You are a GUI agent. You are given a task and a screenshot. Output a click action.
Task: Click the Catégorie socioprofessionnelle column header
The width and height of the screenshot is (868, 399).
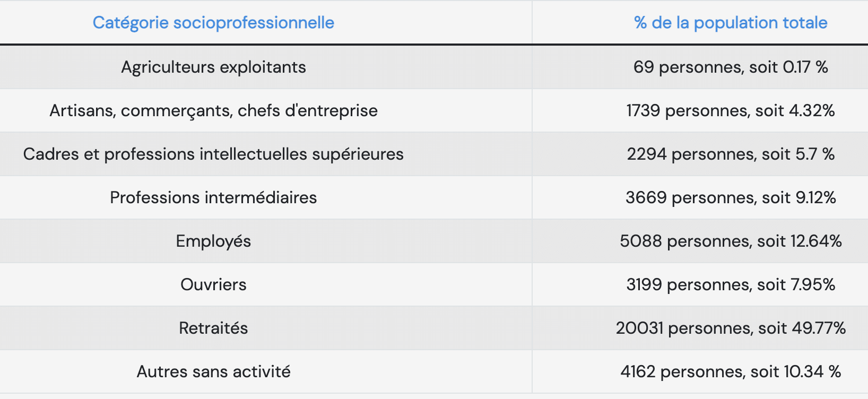(x=213, y=22)
